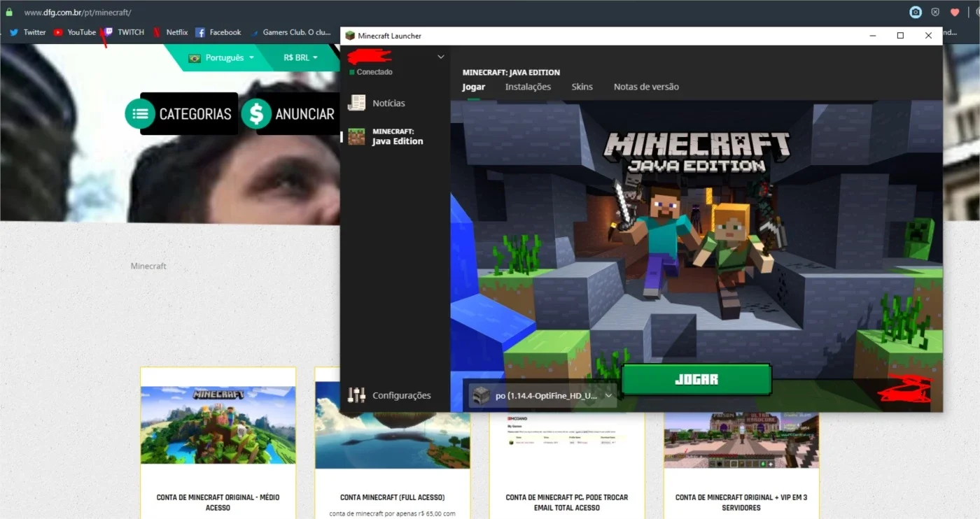The width and height of the screenshot is (980, 519).
Task: Minimize the Minecraft Launcher window
Action: tap(873, 36)
